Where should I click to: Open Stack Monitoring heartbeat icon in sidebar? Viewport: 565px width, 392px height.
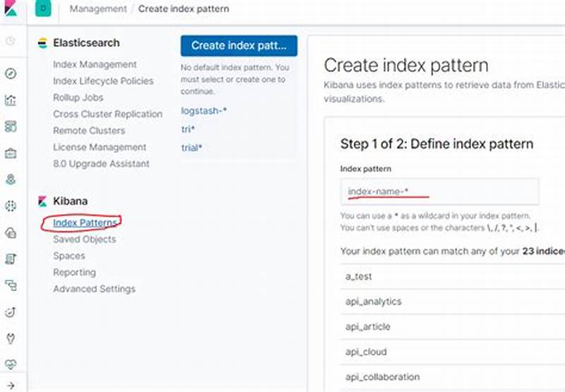point(11,364)
